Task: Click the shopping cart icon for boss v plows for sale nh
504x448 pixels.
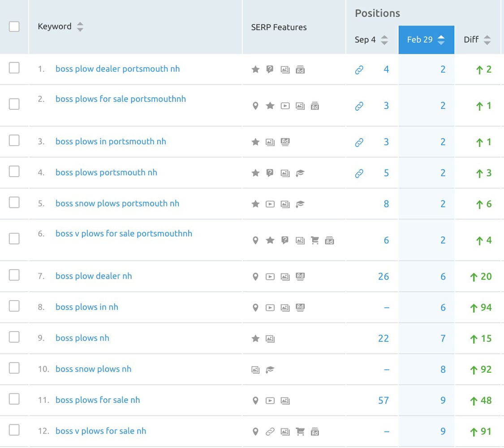Action: (300, 431)
